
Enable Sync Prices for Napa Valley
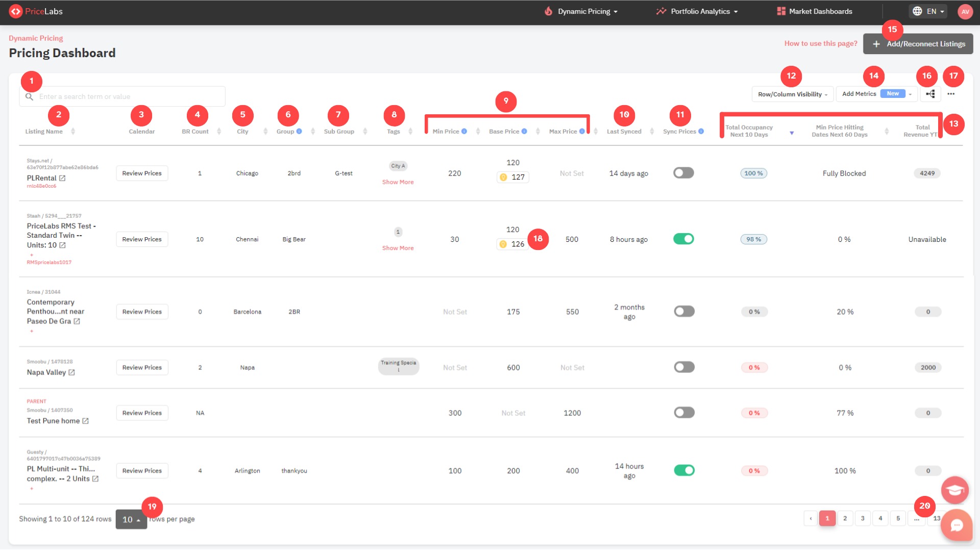pos(683,367)
